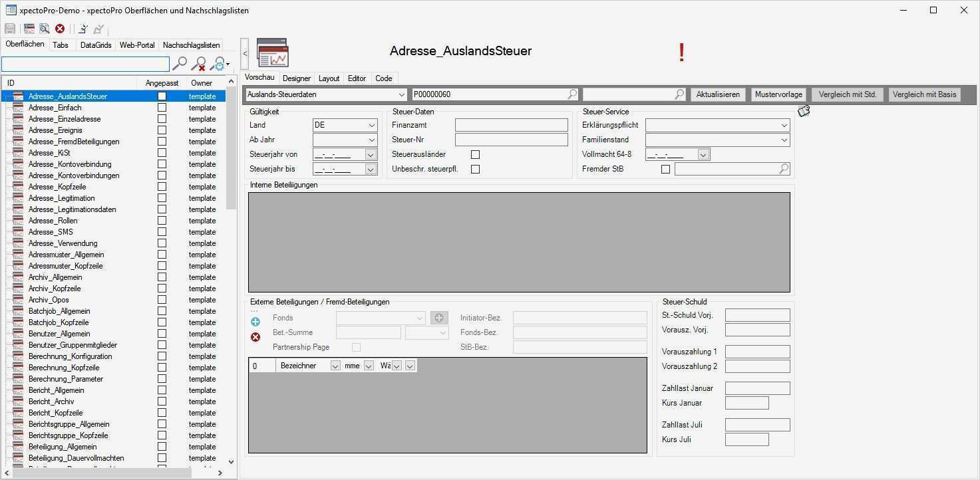980x480 pixels.
Task: Click the grey plus button beside Fonds
Action: click(439, 318)
